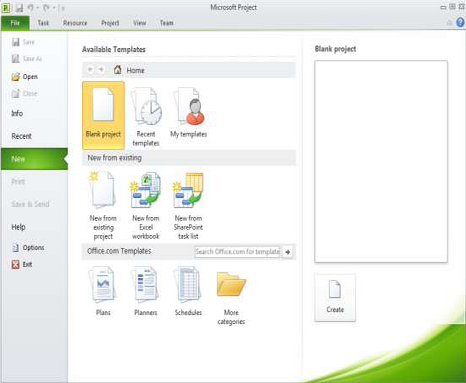Click Exit to quit Project
The width and height of the screenshot is (466, 383).
22,264
